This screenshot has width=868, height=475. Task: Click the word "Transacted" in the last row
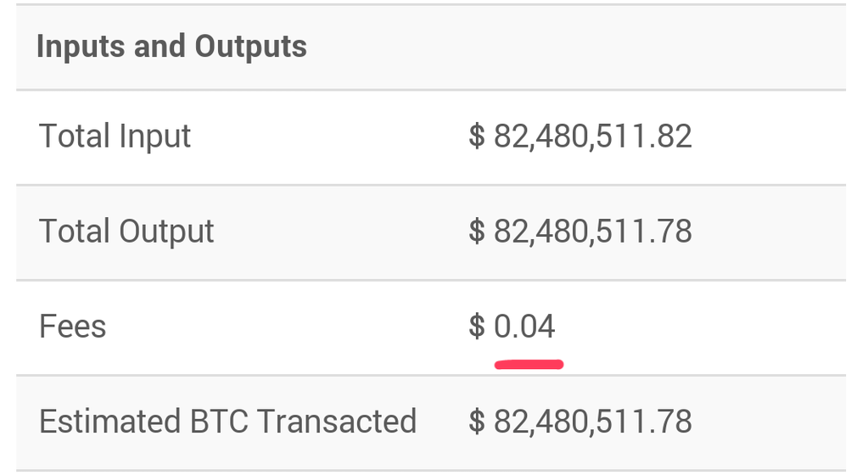pyautogui.click(x=337, y=422)
